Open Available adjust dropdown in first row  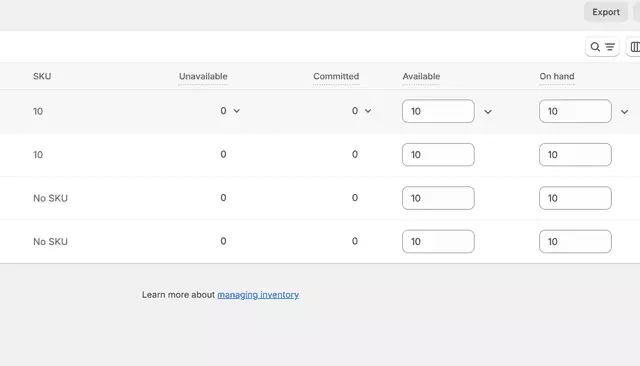point(488,111)
